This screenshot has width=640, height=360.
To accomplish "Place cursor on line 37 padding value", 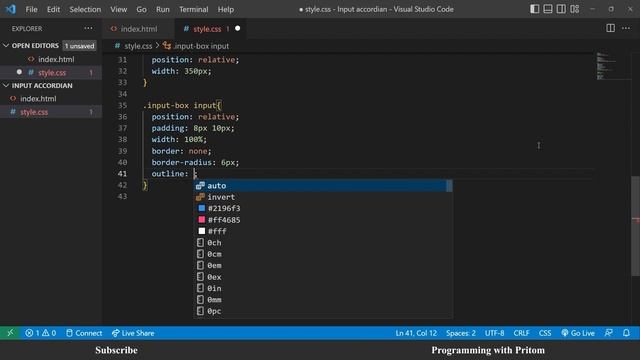I will 212,128.
